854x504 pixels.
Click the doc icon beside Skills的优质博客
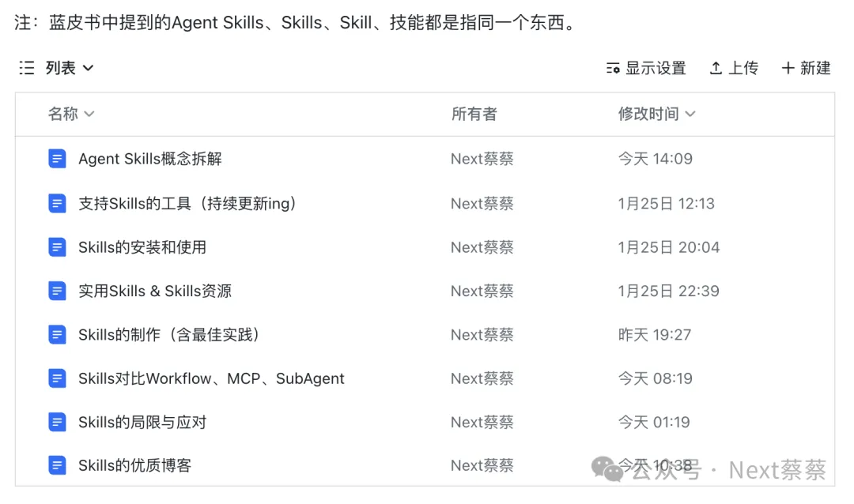(x=57, y=465)
